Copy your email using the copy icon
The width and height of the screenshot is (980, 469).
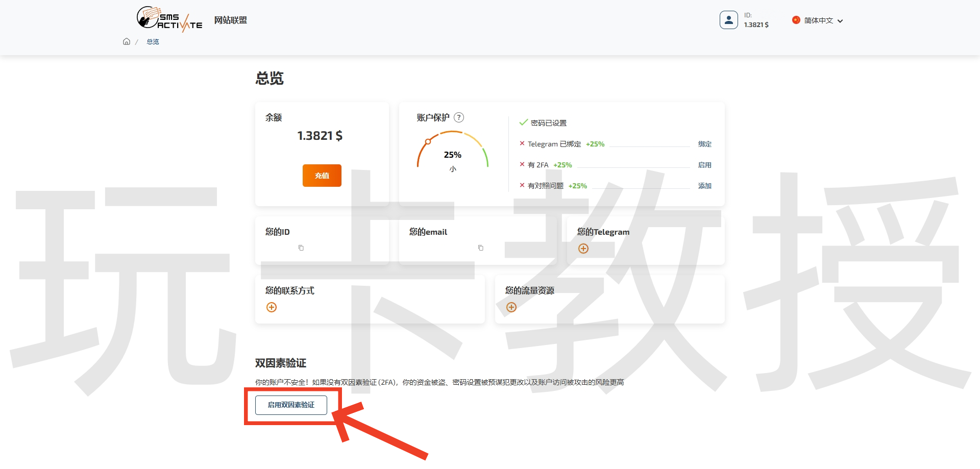pyautogui.click(x=480, y=248)
